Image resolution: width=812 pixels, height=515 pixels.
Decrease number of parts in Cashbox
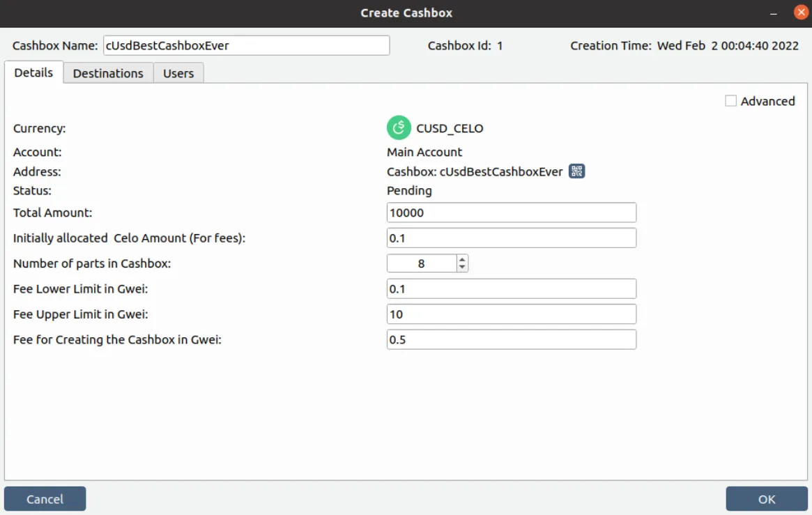pyautogui.click(x=462, y=267)
